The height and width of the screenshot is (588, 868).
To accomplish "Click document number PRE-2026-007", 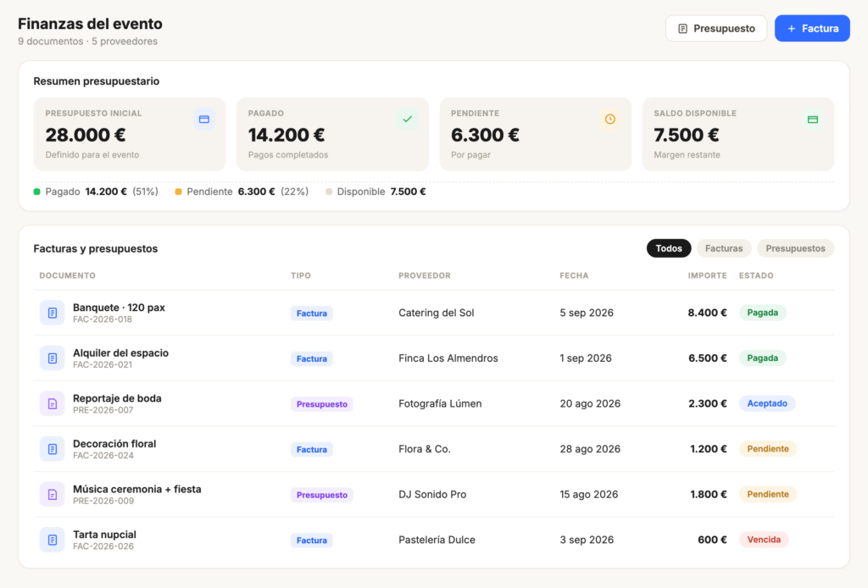I will [x=103, y=410].
